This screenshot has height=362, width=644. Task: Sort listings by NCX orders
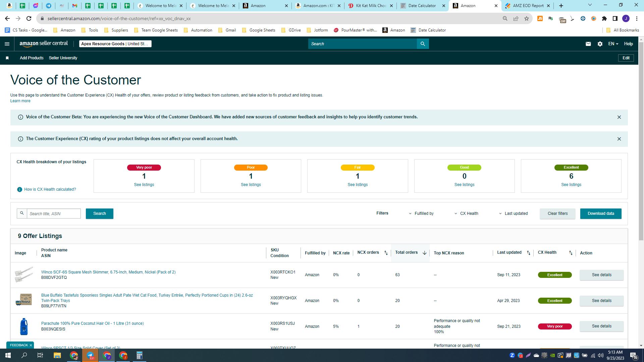(x=386, y=253)
